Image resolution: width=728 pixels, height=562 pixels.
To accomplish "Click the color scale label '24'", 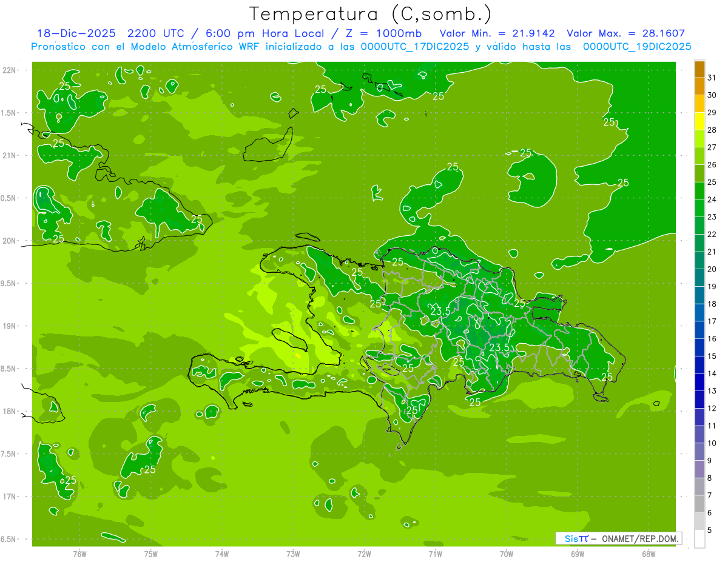I will (712, 199).
